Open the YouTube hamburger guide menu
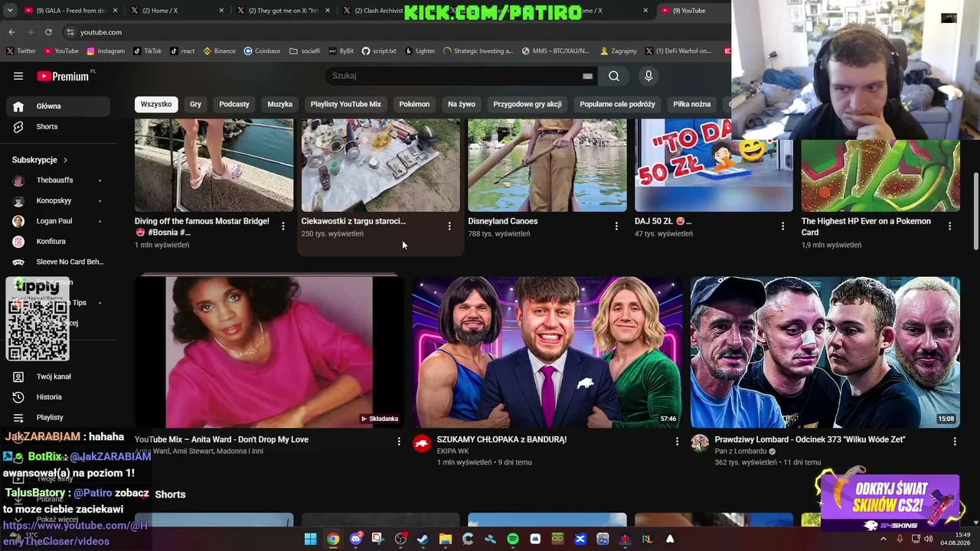980x551 pixels. [x=18, y=76]
